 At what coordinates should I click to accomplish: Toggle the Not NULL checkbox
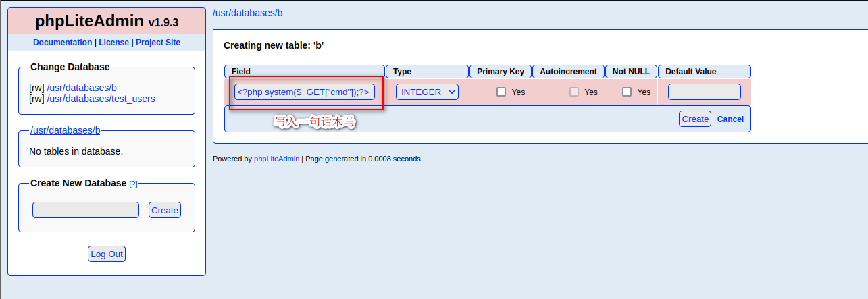pos(627,92)
